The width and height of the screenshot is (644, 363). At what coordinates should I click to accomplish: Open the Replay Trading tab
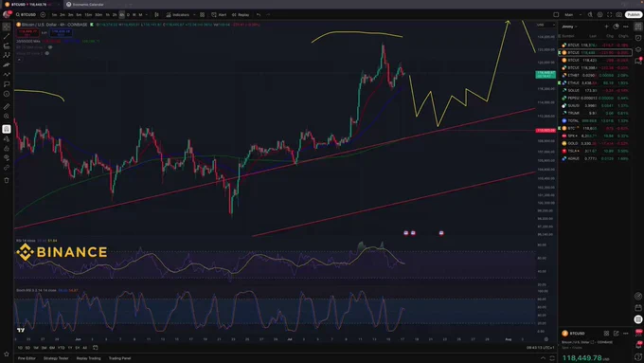(88, 358)
